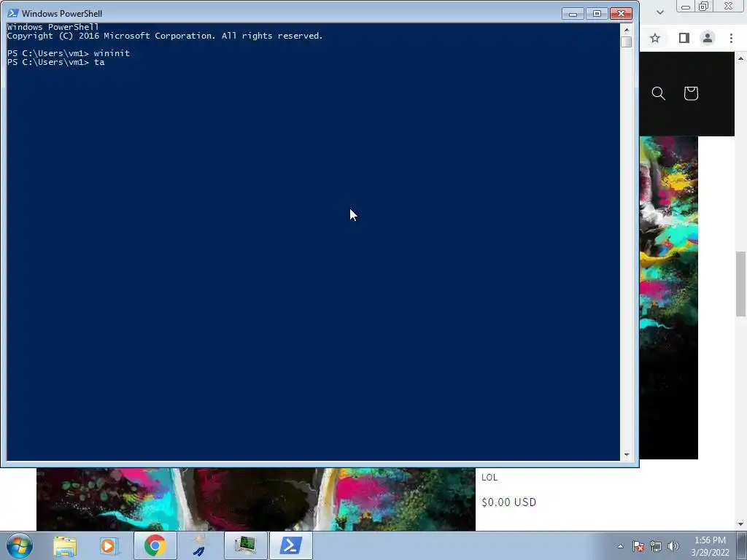
Task: Click the colorful product image on right
Action: point(669,297)
